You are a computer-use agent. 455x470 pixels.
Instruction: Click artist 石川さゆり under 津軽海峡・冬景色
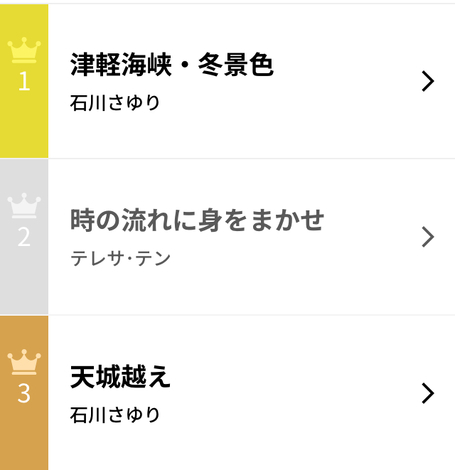[115, 103]
